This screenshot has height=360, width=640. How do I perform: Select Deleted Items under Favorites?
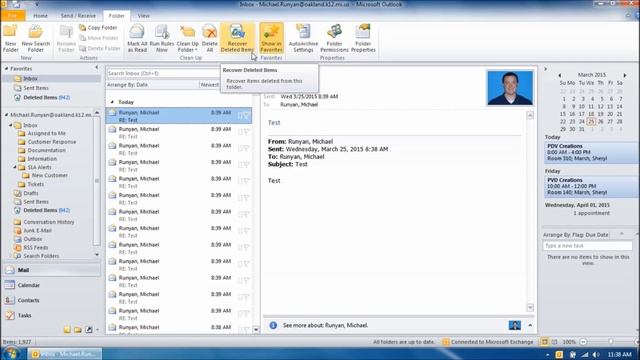point(47,98)
